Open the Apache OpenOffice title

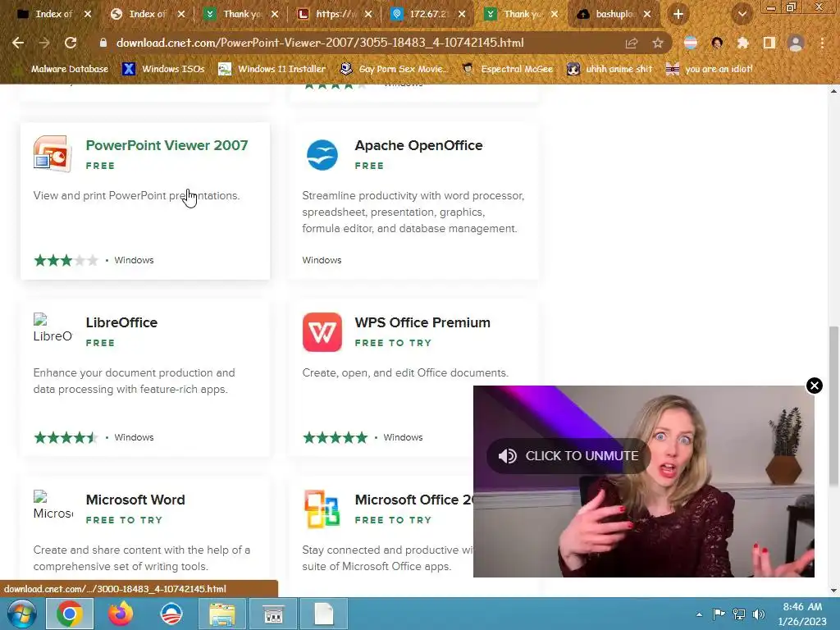click(418, 145)
